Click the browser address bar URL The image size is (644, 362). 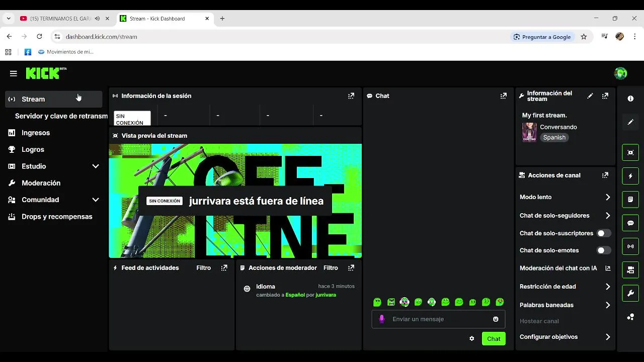102,37
